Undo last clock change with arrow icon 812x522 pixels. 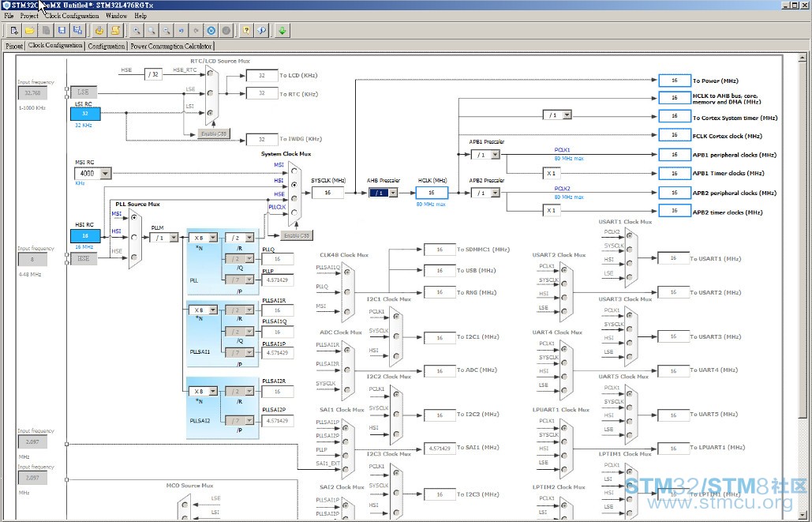pos(181,31)
